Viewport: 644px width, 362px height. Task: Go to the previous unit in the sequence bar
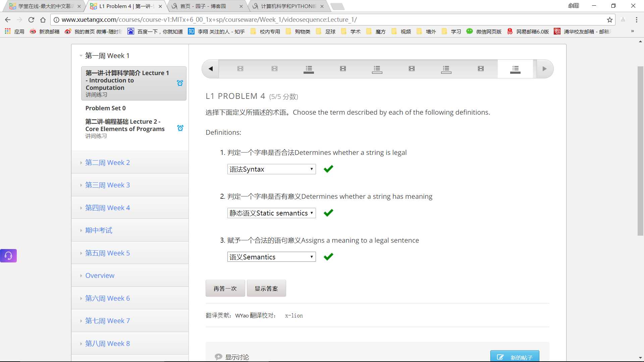pyautogui.click(x=211, y=69)
